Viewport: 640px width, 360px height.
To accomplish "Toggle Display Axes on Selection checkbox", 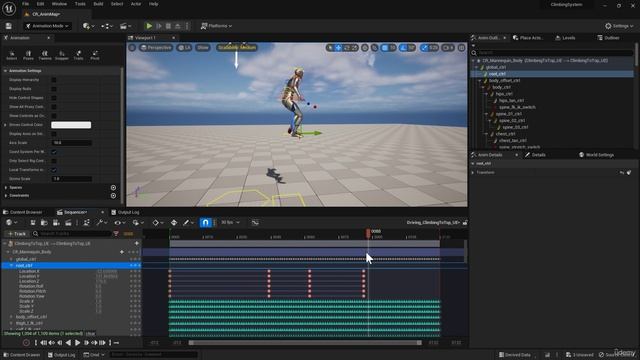I will [x=54, y=134].
